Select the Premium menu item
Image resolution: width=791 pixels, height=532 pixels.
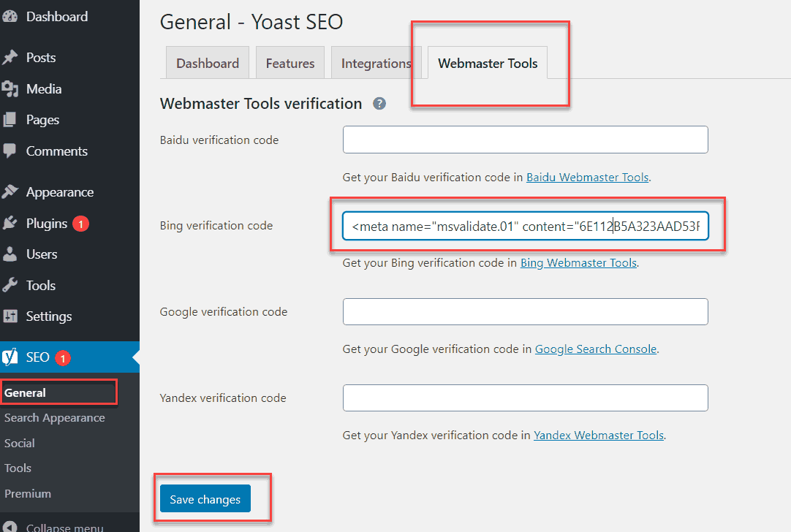pyautogui.click(x=28, y=493)
